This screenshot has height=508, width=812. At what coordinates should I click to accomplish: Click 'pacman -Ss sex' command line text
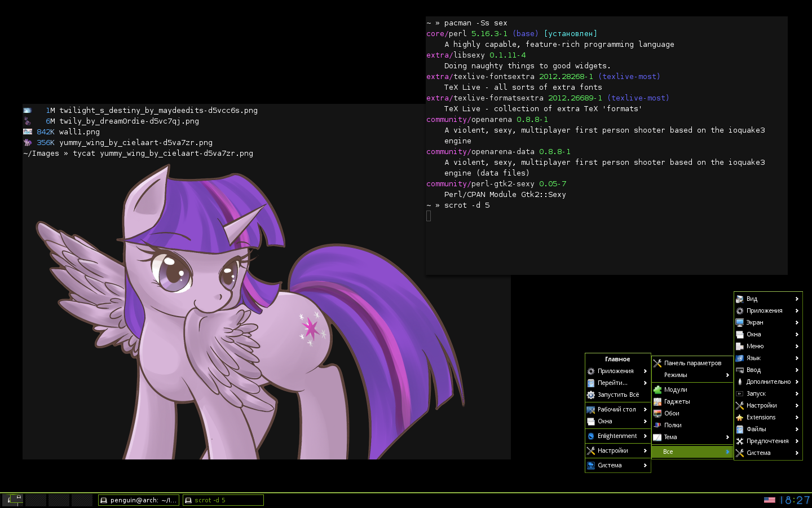coord(476,23)
